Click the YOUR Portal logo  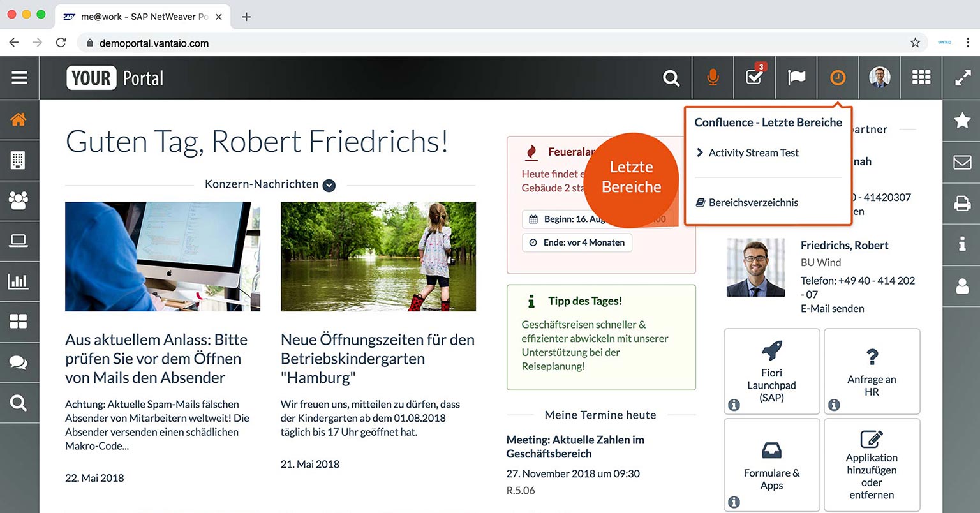tap(115, 78)
